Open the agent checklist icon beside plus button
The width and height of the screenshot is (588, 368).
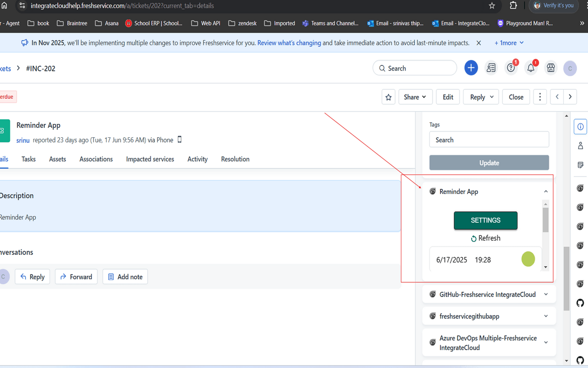[x=491, y=68]
